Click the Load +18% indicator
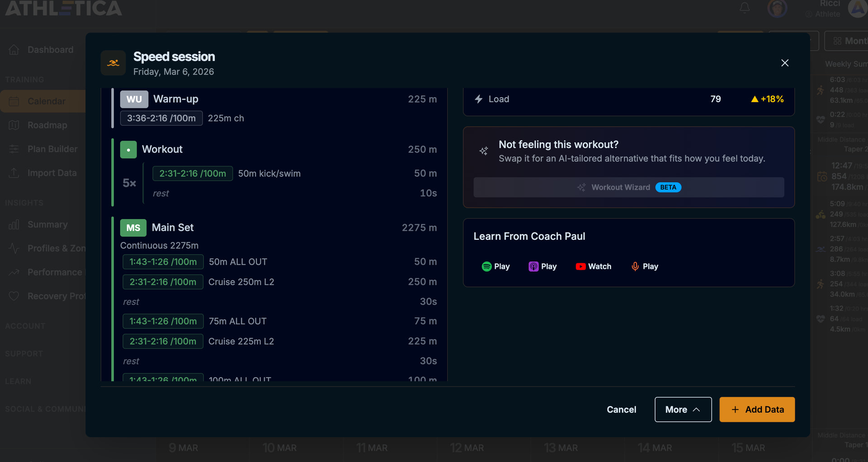868x462 pixels. pyautogui.click(x=767, y=99)
